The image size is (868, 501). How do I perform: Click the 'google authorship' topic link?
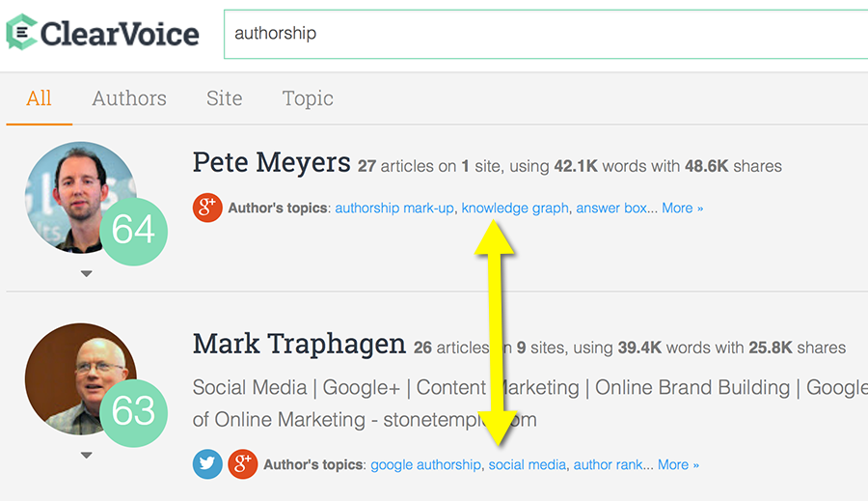pyautogui.click(x=425, y=464)
